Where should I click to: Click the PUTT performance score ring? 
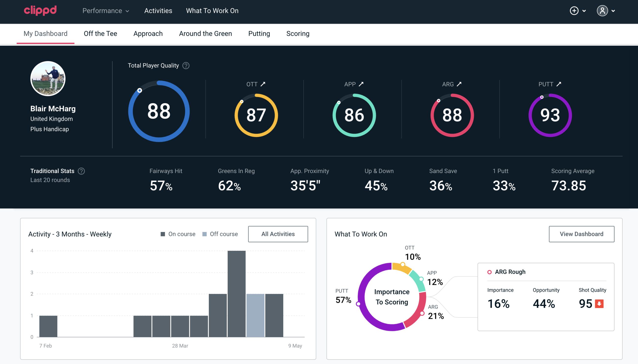(549, 114)
